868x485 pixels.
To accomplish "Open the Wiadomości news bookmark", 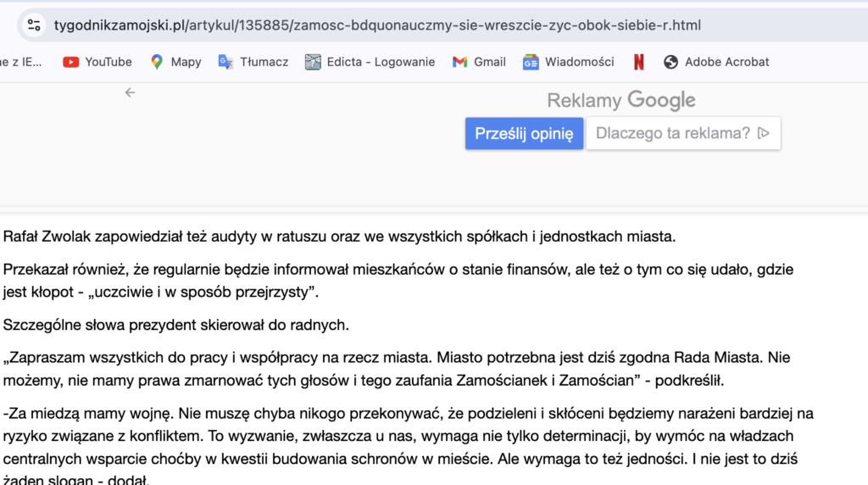I will (x=568, y=62).
